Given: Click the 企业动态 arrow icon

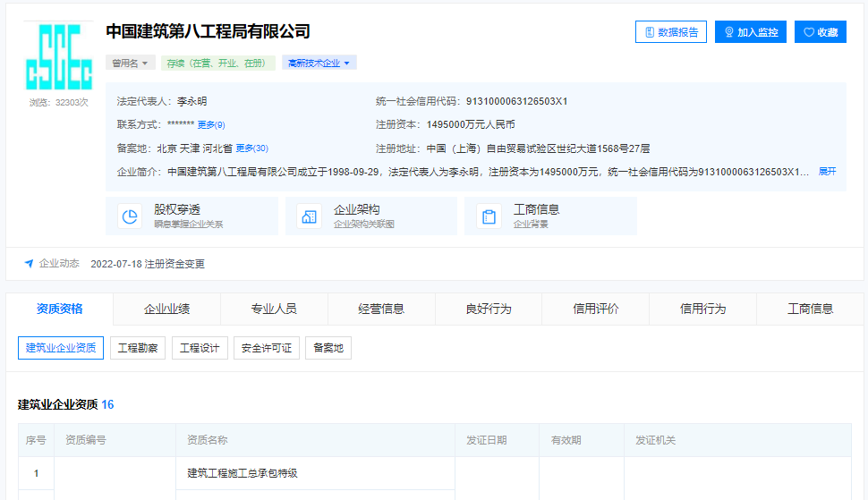Looking at the screenshot, I should point(29,264).
